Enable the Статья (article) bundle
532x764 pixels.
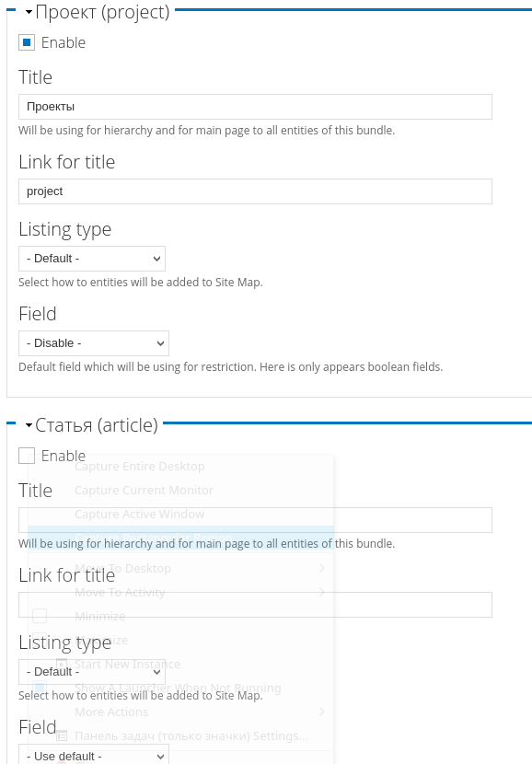click(x=27, y=456)
